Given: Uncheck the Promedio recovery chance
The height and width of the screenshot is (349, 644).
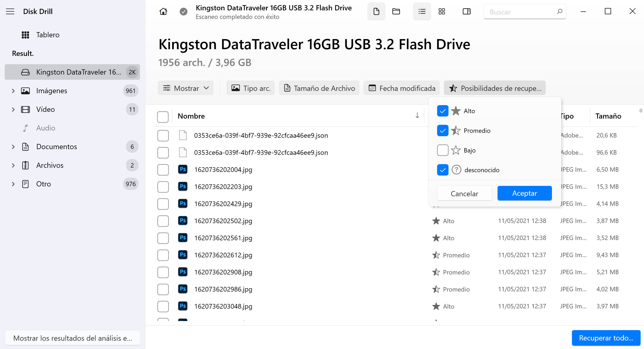Looking at the screenshot, I should [443, 130].
